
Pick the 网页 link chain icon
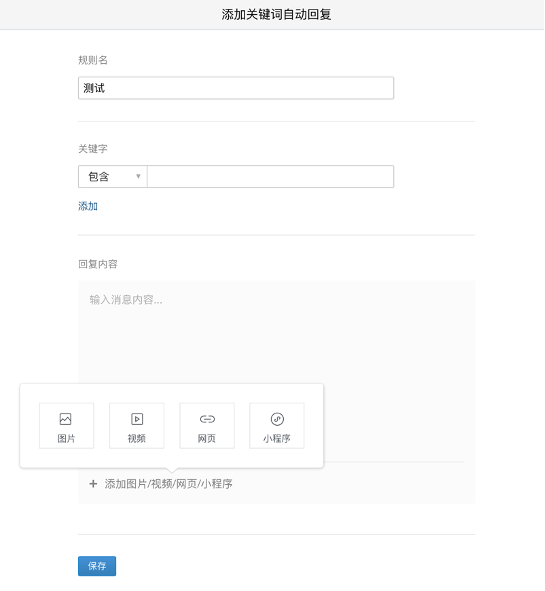pyautogui.click(x=207, y=419)
